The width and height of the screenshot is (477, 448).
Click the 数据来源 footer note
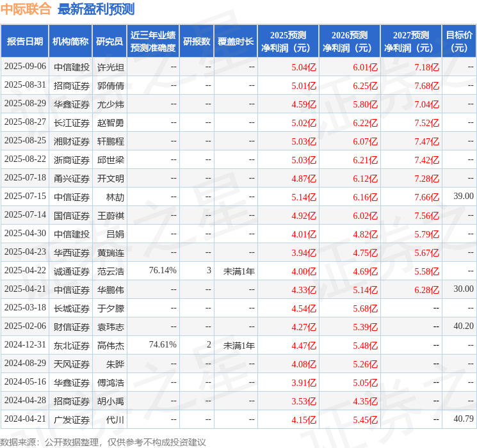point(103,442)
